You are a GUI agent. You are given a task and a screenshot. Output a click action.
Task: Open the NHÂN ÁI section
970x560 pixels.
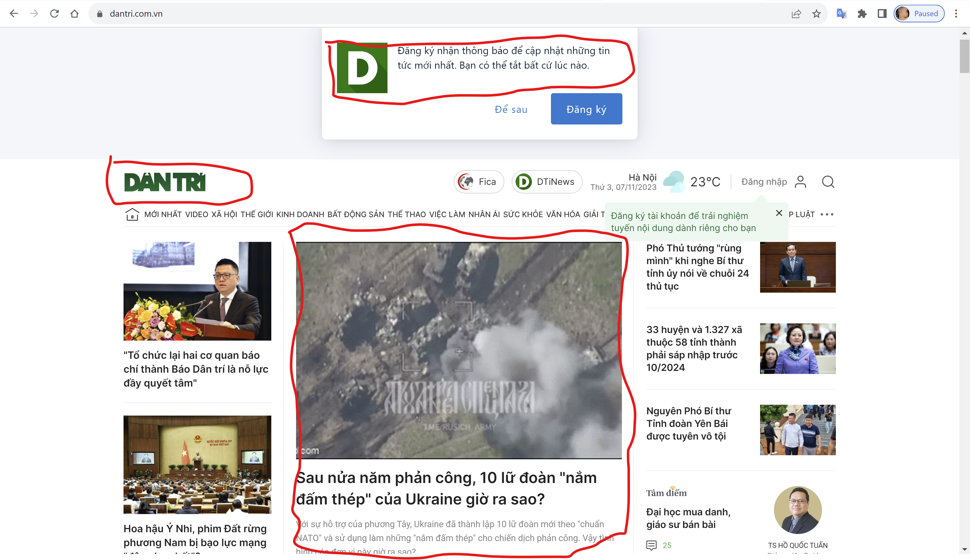(x=484, y=215)
